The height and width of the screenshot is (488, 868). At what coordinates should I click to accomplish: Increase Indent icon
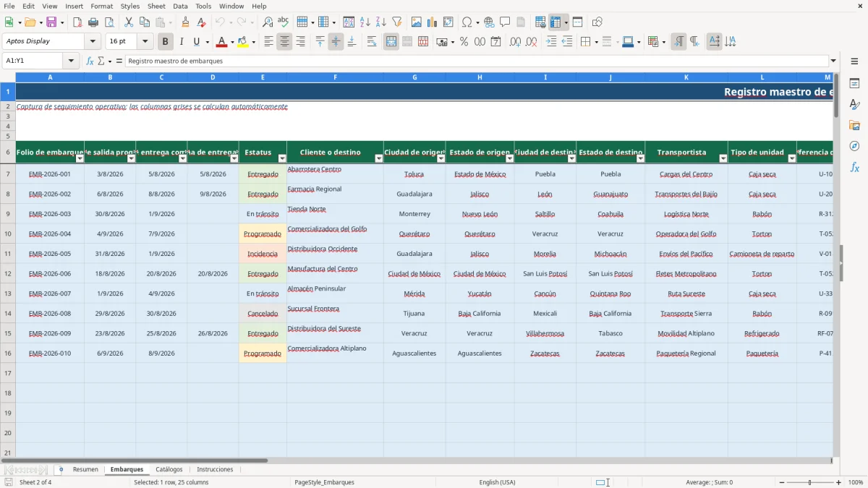coord(551,42)
